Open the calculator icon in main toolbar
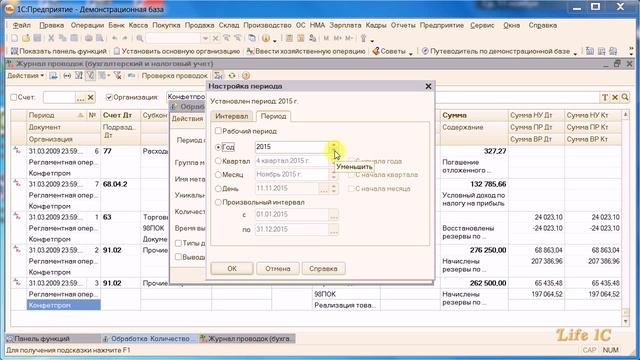This screenshot has width=640, height=360. click(x=289, y=38)
